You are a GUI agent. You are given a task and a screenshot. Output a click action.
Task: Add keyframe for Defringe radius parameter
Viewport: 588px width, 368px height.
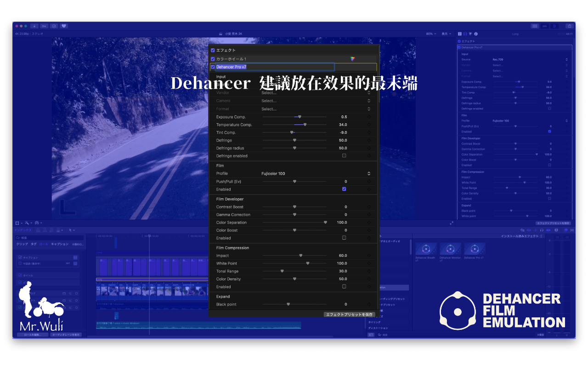(369, 148)
